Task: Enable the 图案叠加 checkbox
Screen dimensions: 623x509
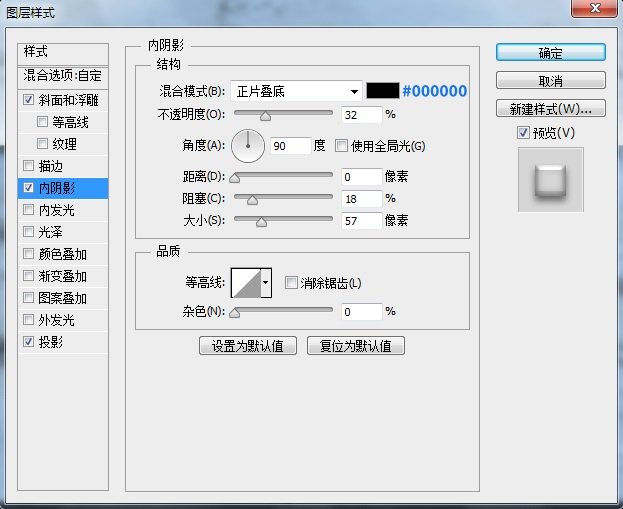Action: [x=28, y=297]
